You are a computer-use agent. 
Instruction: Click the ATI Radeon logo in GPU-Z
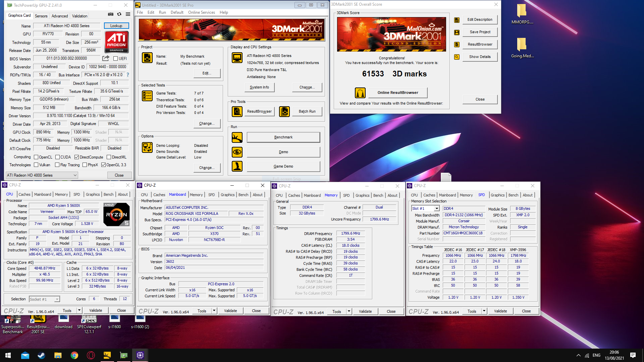(116, 42)
